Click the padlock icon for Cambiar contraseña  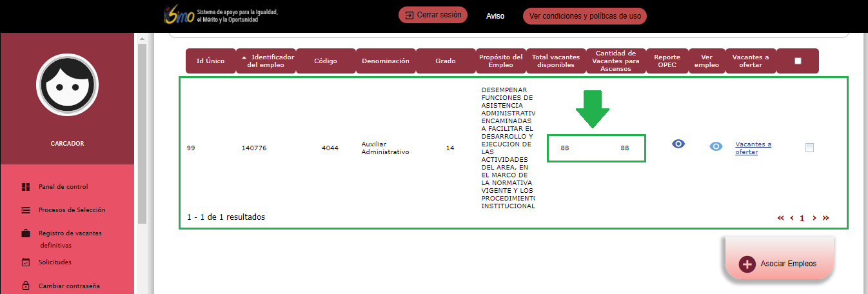(26, 286)
